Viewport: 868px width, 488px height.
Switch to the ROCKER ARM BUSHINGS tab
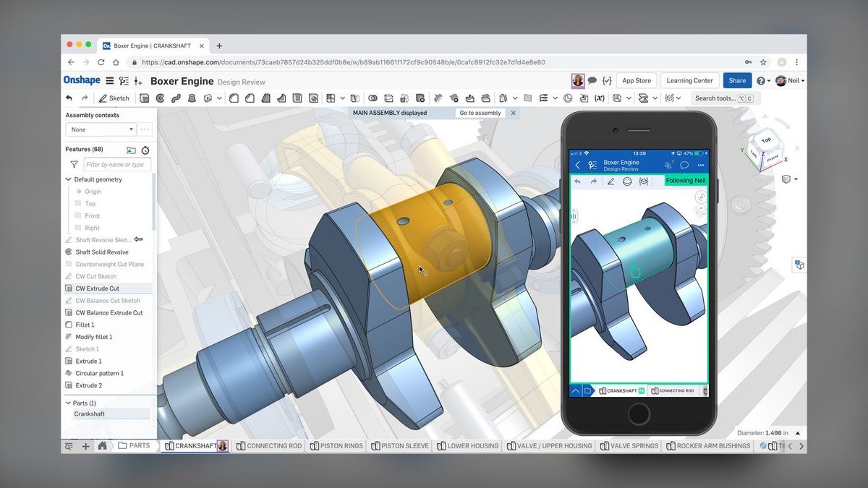point(707,446)
